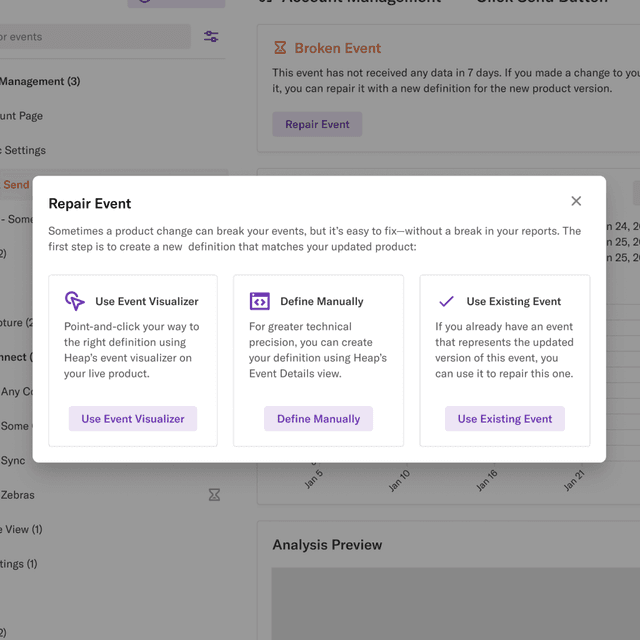This screenshot has height=640, width=640.
Task: Expand the Settings (1) category at bottom
Action: point(19,564)
